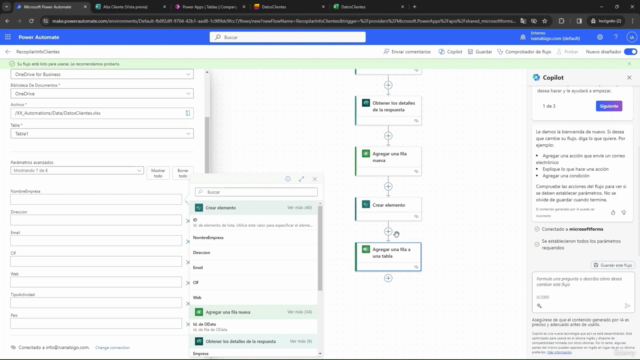
Task: Click into the Email input field
Action: pyautogui.click(x=96, y=240)
